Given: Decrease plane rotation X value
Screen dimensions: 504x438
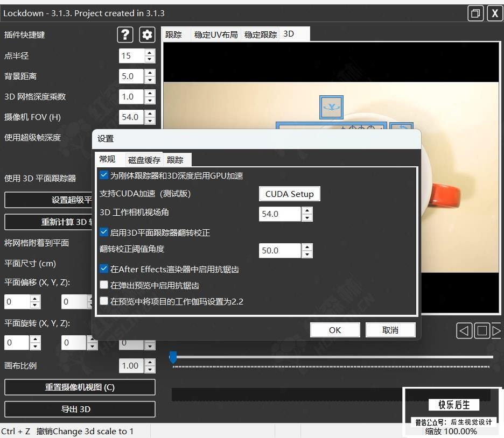Looking at the screenshot, I should tap(35, 347).
